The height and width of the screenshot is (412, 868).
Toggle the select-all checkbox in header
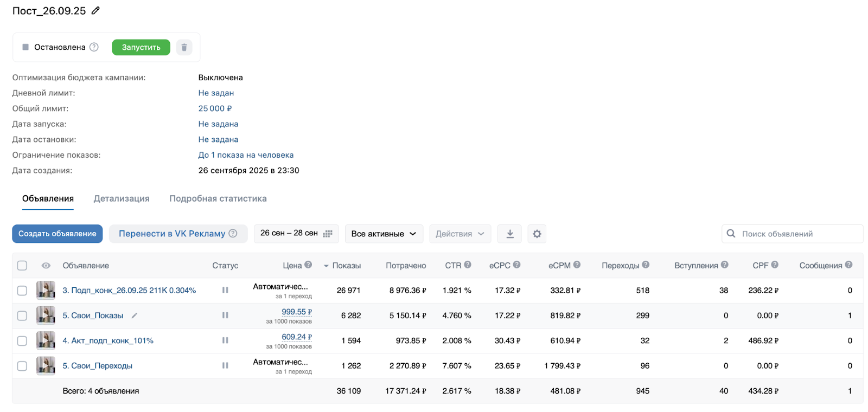point(22,266)
